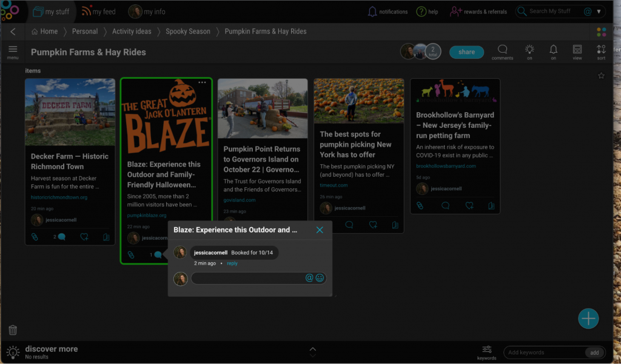Go back with the left arrow

(x=13, y=31)
